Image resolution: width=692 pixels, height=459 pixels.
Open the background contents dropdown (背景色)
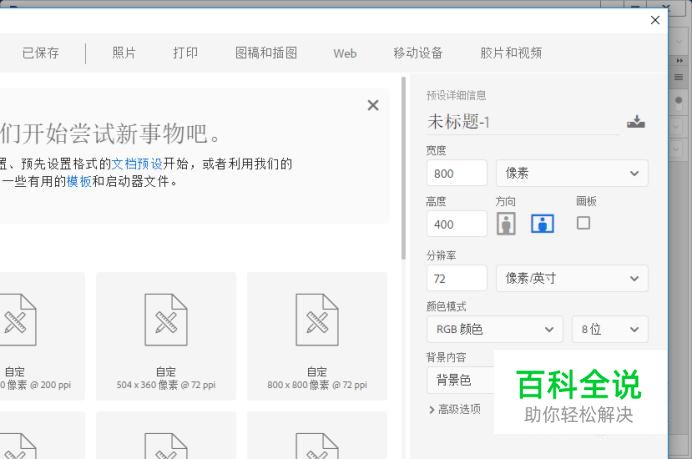click(x=460, y=380)
